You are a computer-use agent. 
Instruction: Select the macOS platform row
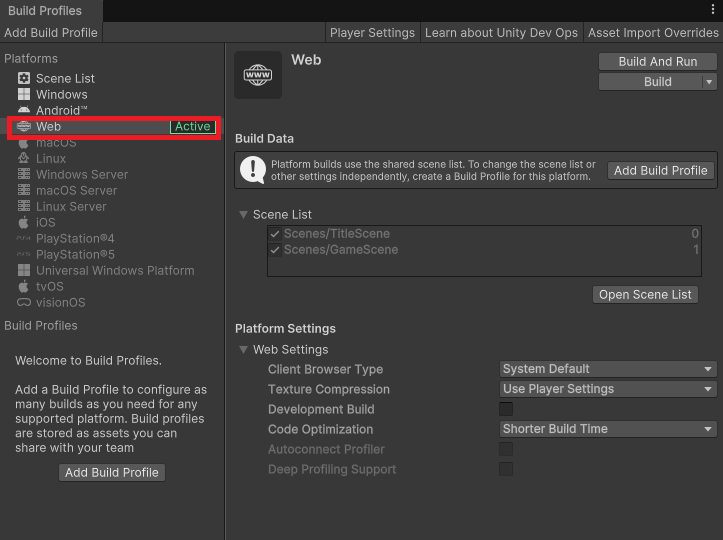click(x=112, y=142)
